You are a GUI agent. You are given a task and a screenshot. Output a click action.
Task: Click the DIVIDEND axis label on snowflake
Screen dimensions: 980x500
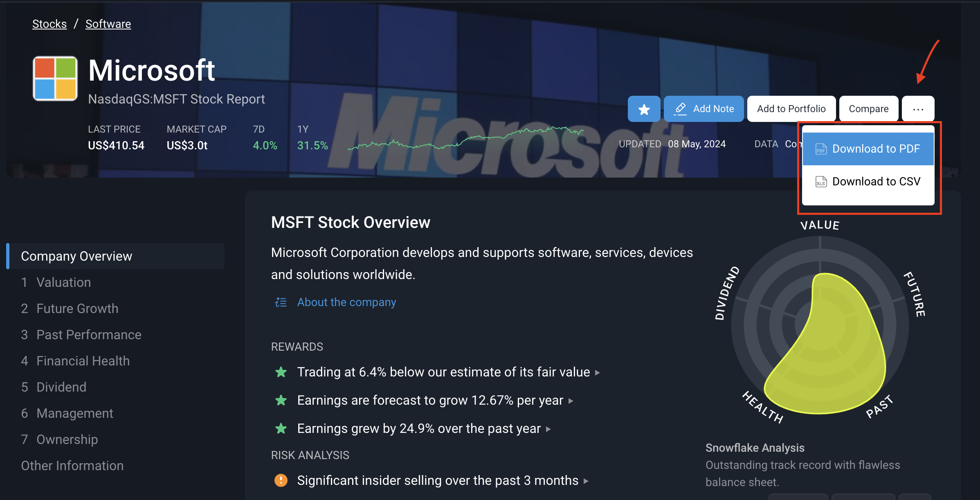coord(726,293)
